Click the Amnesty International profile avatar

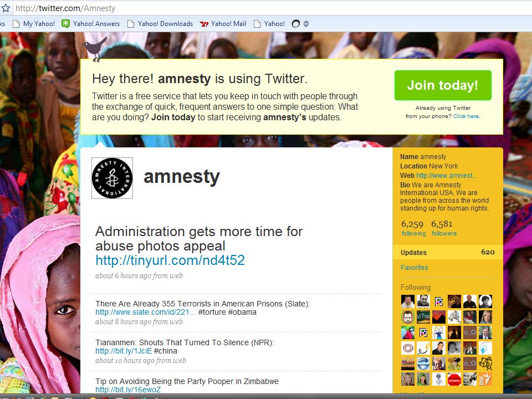(112, 178)
